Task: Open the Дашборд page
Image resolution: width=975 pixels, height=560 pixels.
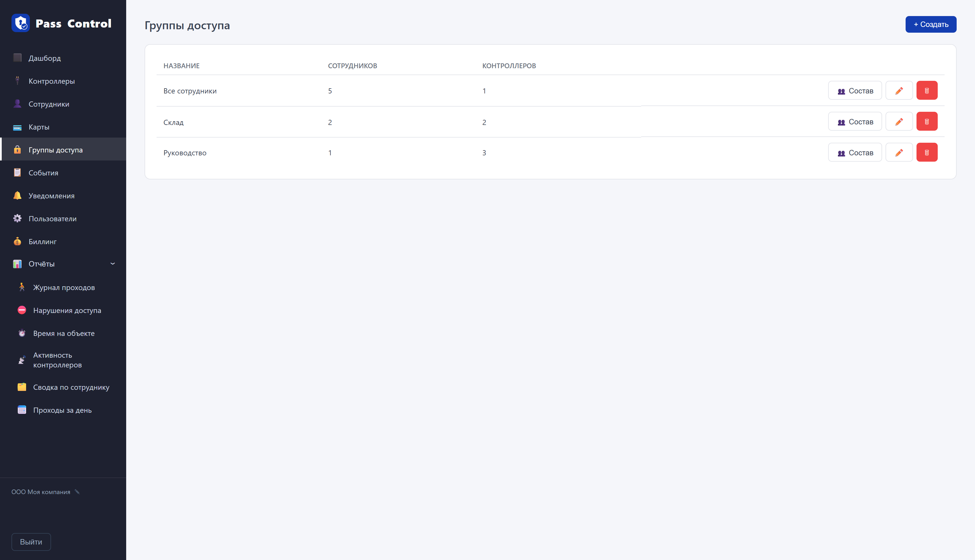Action: pos(63,58)
